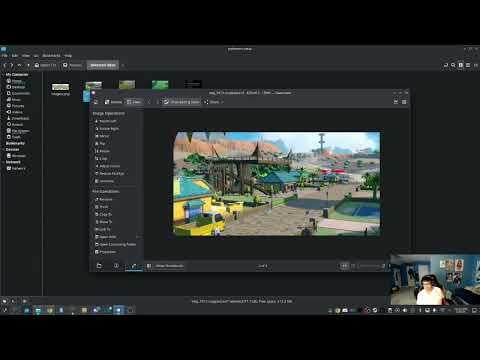Screen dimensions: 480x360
Task: Open the Operations sidebar tab in Gwenview
Action: click(134, 266)
